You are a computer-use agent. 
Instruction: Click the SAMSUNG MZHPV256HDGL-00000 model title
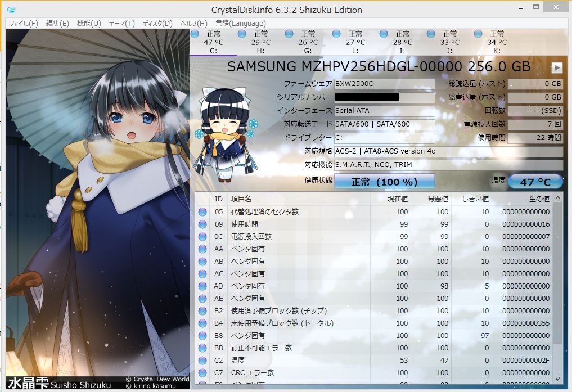tap(379, 67)
